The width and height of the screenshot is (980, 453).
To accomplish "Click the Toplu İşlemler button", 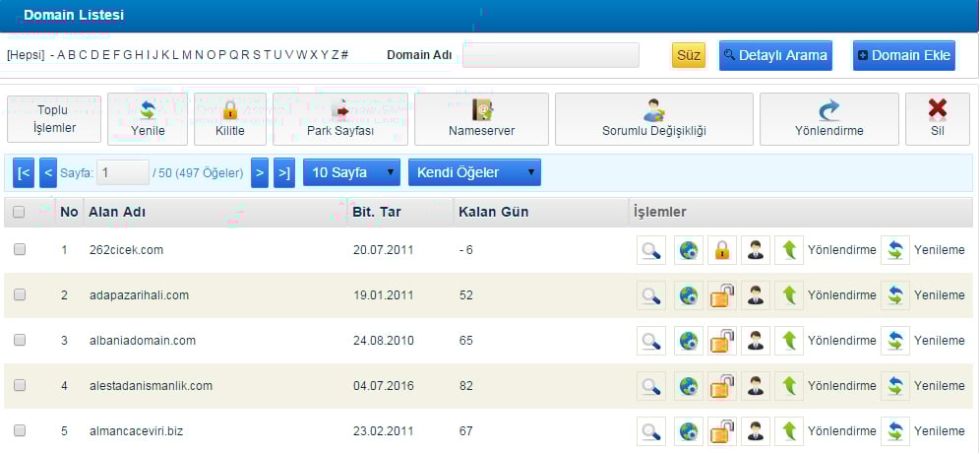I will click(54, 119).
